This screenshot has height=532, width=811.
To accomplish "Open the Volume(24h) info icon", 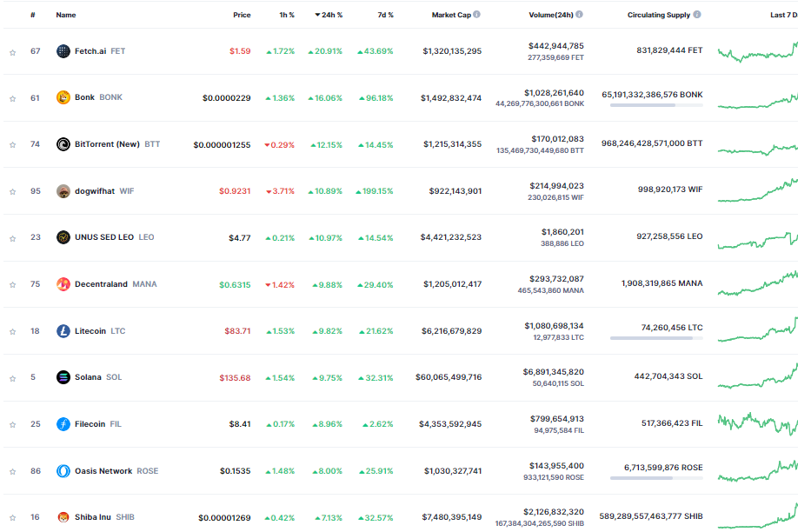I will (x=579, y=15).
